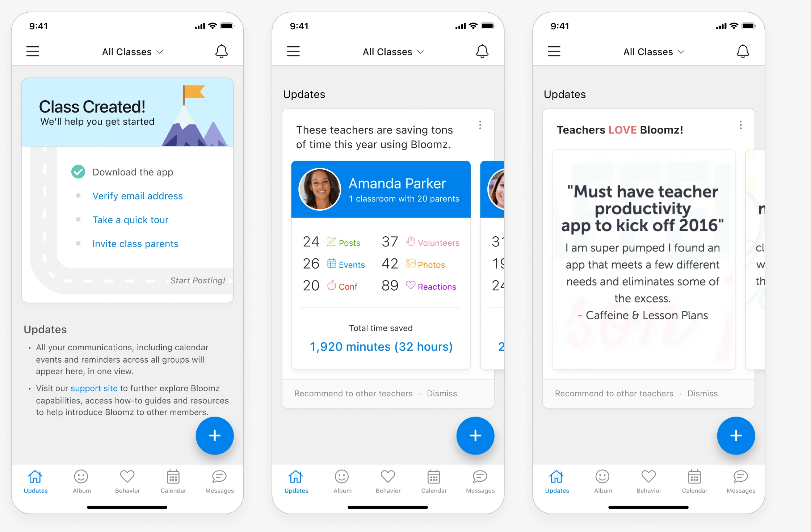Toggle the hamburger menu open
This screenshot has height=532, width=811.
(x=33, y=51)
